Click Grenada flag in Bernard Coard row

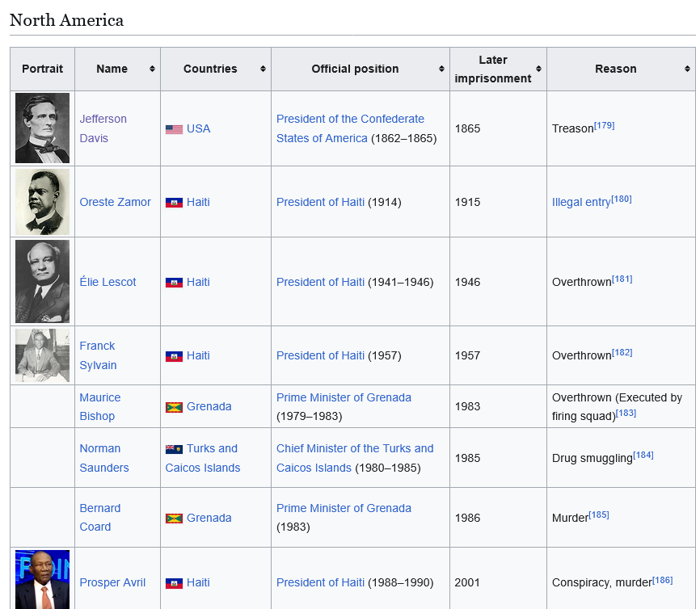(x=174, y=519)
